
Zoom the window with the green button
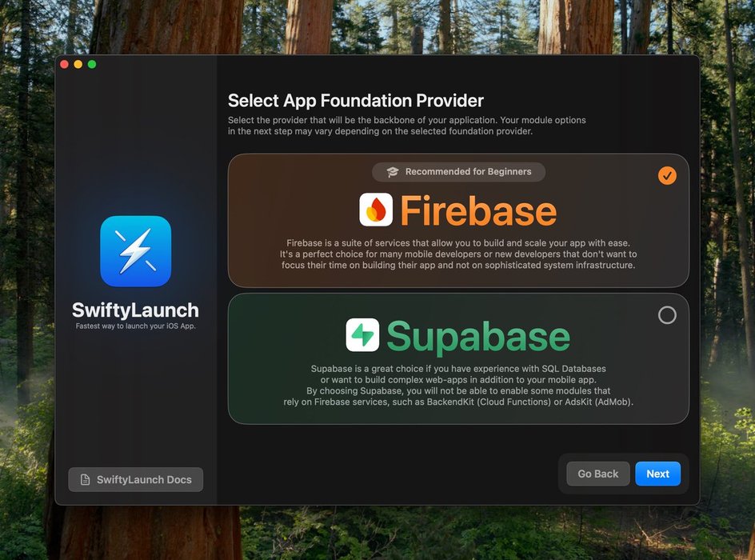click(x=92, y=65)
